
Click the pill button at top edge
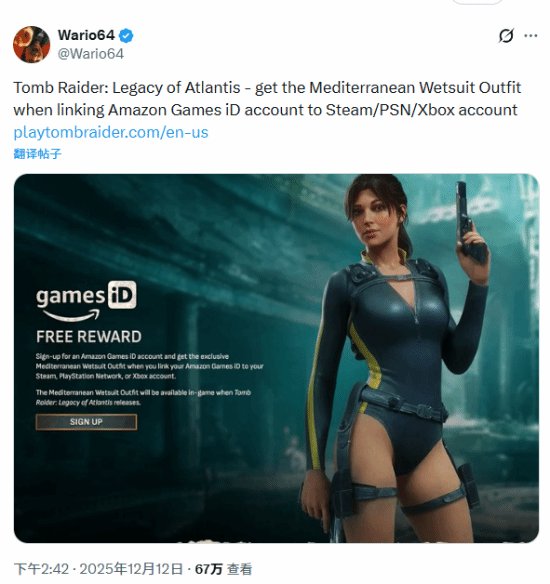click(477, 1)
